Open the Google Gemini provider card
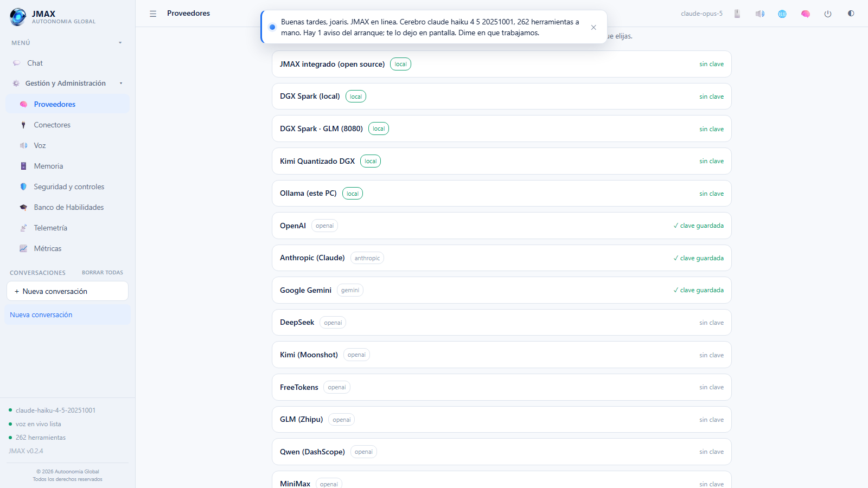This screenshot has height=488, width=868. (x=502, y=290)
